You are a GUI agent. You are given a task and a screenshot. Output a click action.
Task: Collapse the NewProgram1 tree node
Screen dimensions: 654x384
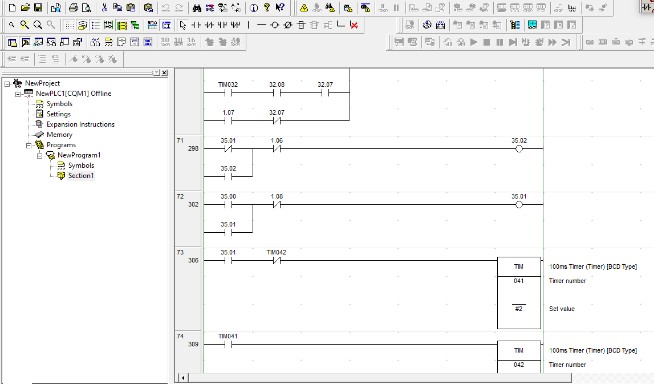40,156
